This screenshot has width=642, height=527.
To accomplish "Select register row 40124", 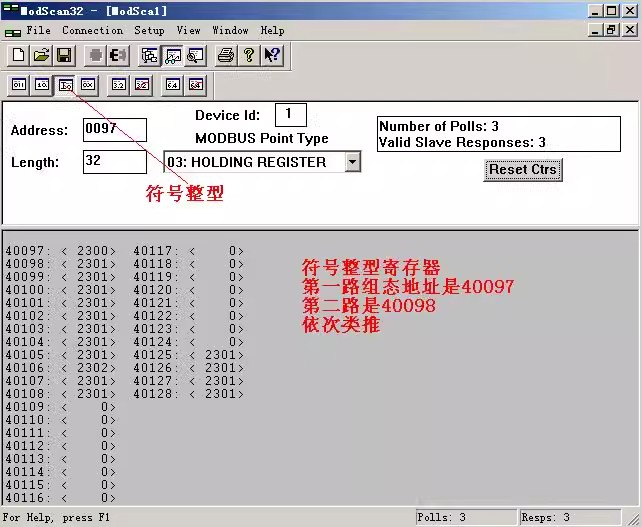I will [x=188, y=342].
